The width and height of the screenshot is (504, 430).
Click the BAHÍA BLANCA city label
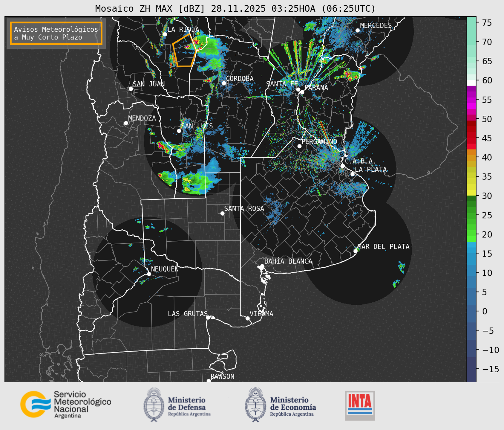[288, 261]
